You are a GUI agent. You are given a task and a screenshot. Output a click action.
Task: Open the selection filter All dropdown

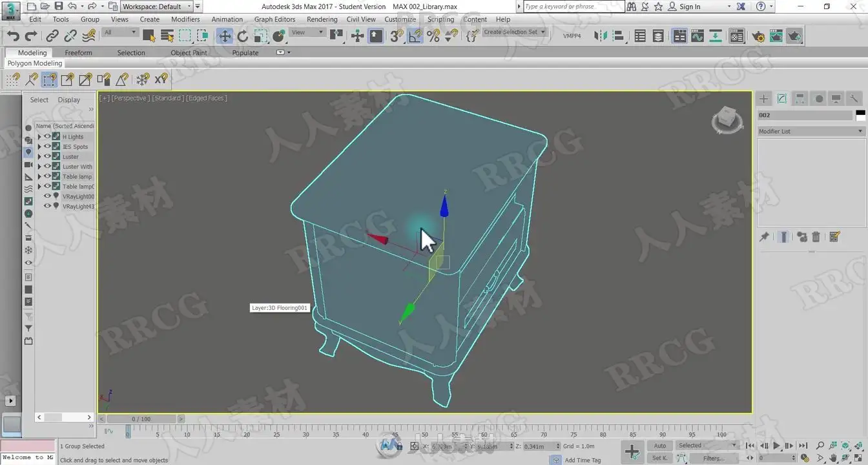(120, 32)
